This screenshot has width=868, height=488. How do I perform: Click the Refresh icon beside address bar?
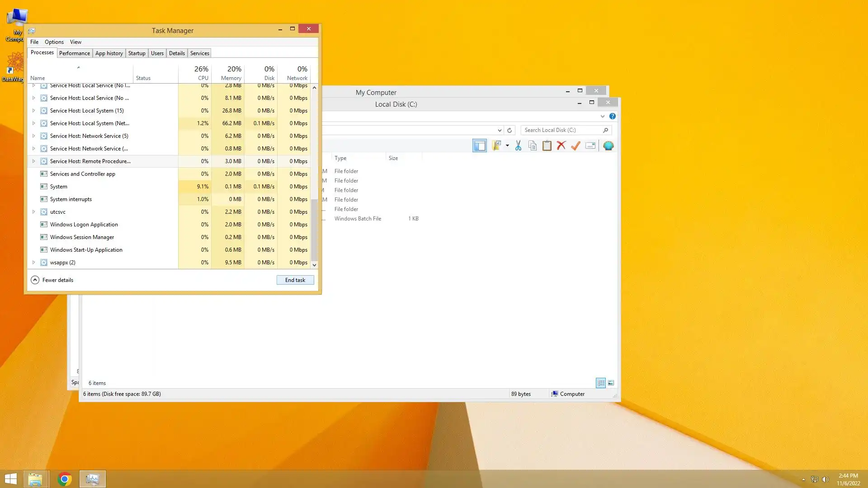509,130
